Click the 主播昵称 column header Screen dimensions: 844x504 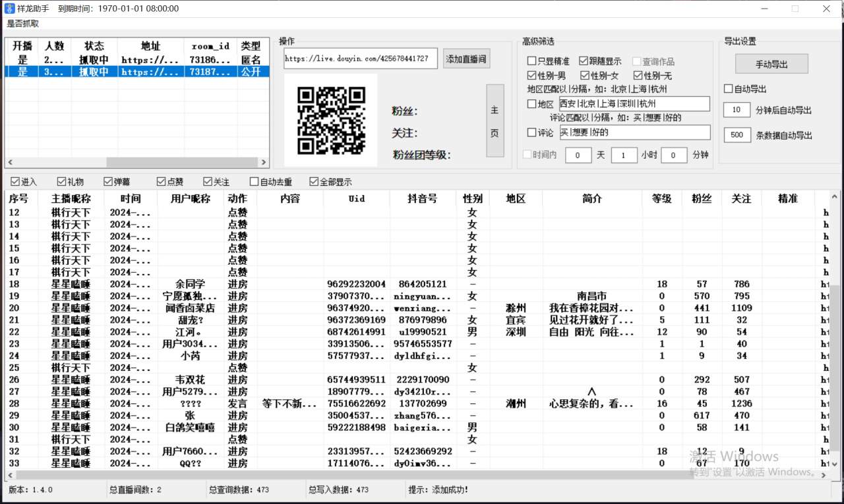click(x=71, y=198)
